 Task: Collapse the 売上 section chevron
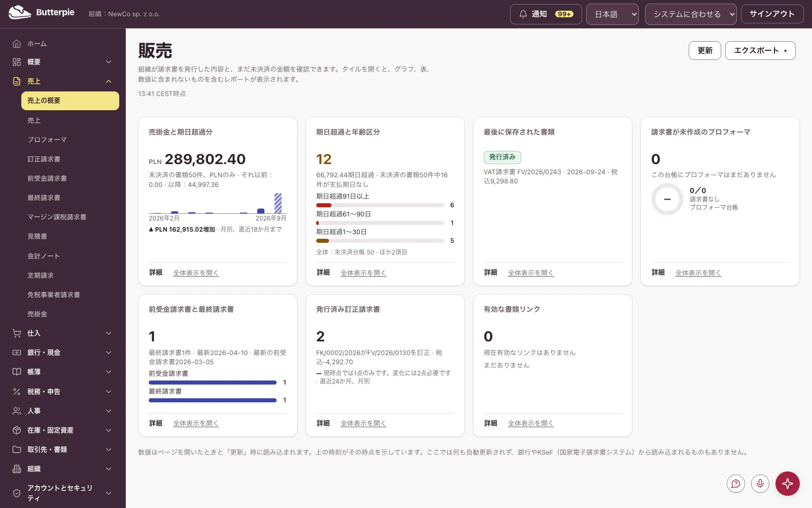(x=109, y=81)
